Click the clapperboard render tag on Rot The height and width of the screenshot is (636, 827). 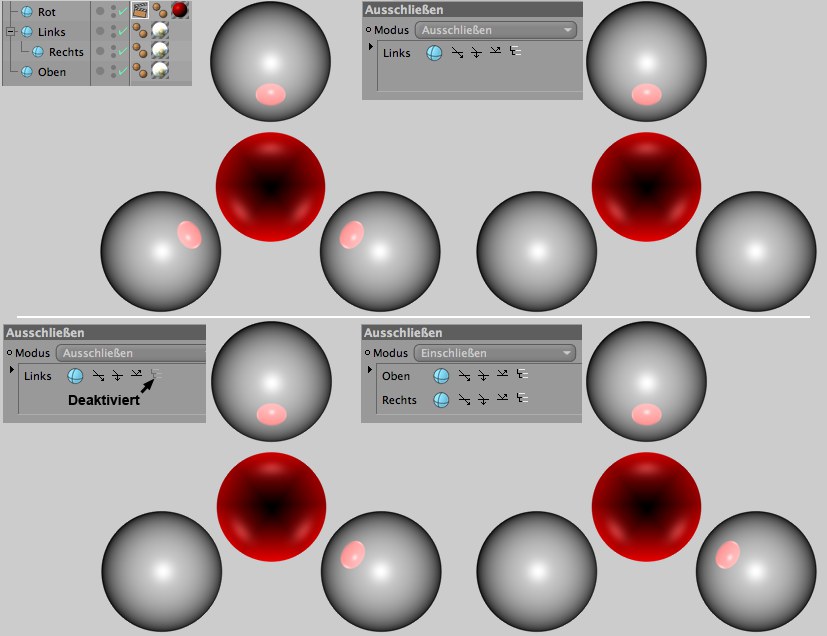(x=140, y=11)
